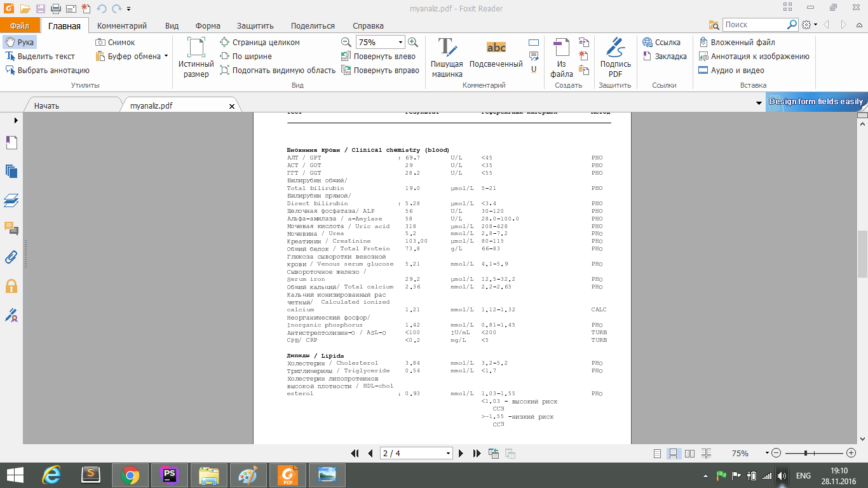Open the layers panel in sidebar
868x488 pixels.
click(11, 200)
